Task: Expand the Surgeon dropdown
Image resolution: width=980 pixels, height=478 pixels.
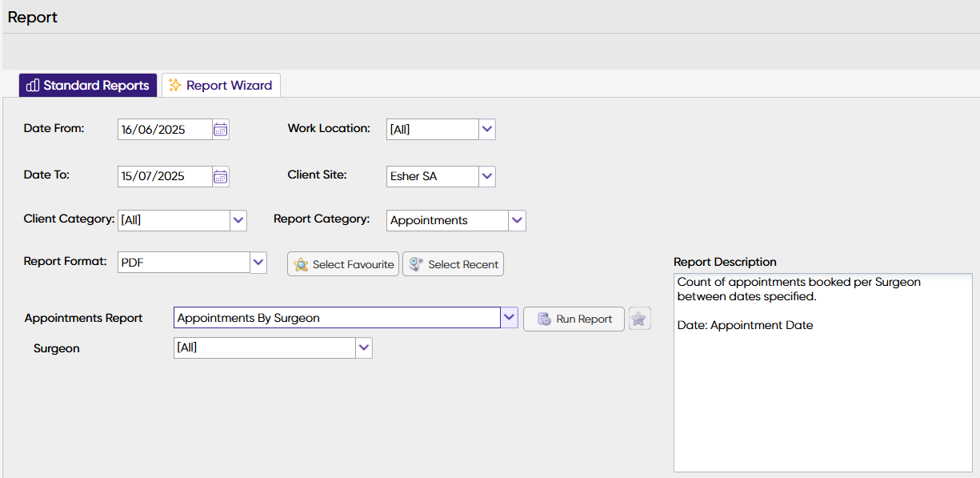Action: (364, 347)
